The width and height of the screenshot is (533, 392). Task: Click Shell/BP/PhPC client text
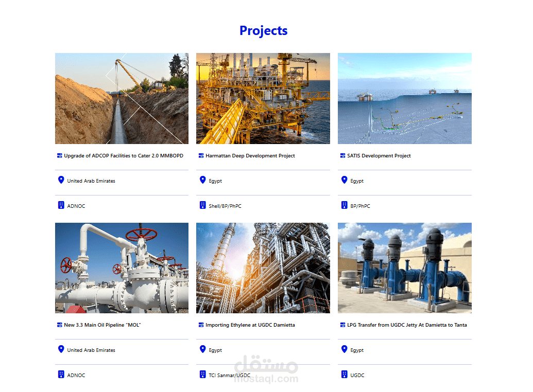(225, 206)
